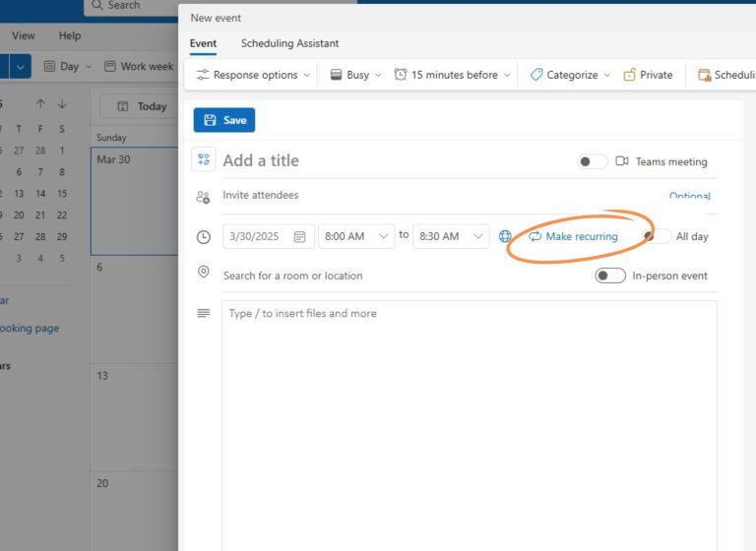
Task: Click the location pin icon
Action: click(204, 272)
